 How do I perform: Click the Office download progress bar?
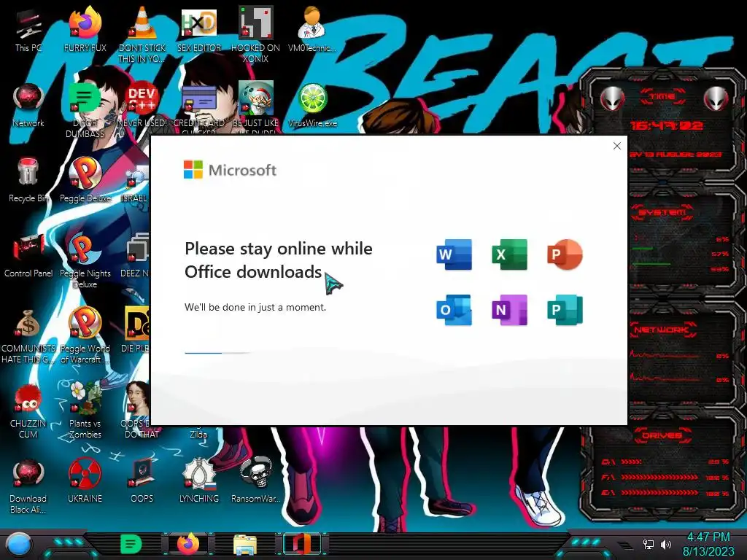pyautogui.click(x=219, y=353)
